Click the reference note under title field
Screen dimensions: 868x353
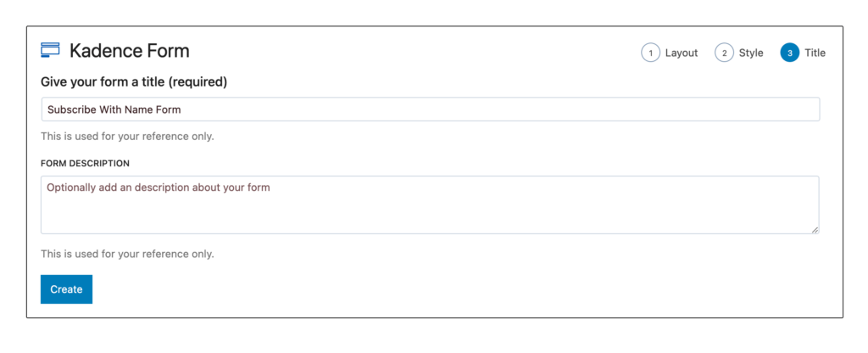click(127, 136)
